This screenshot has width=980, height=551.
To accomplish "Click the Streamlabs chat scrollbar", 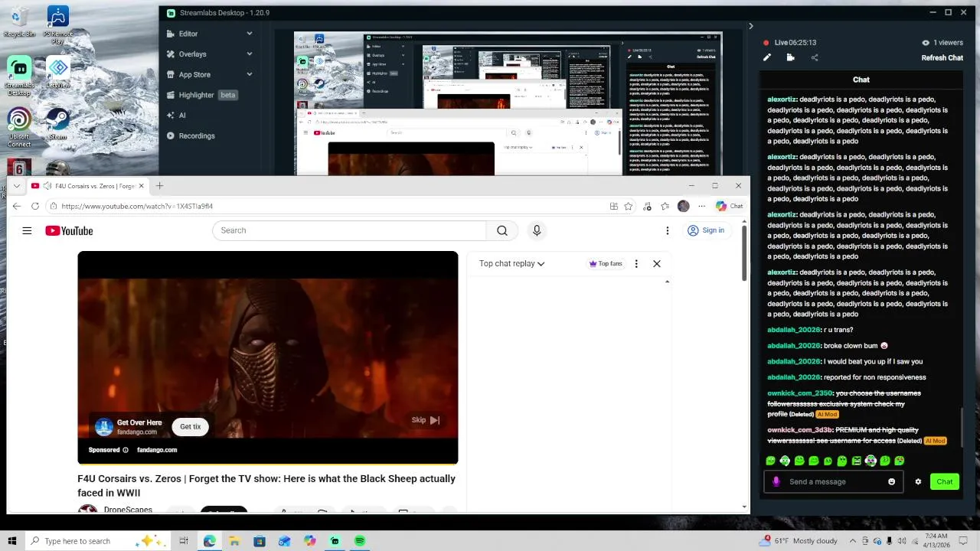I will (962, 429).
